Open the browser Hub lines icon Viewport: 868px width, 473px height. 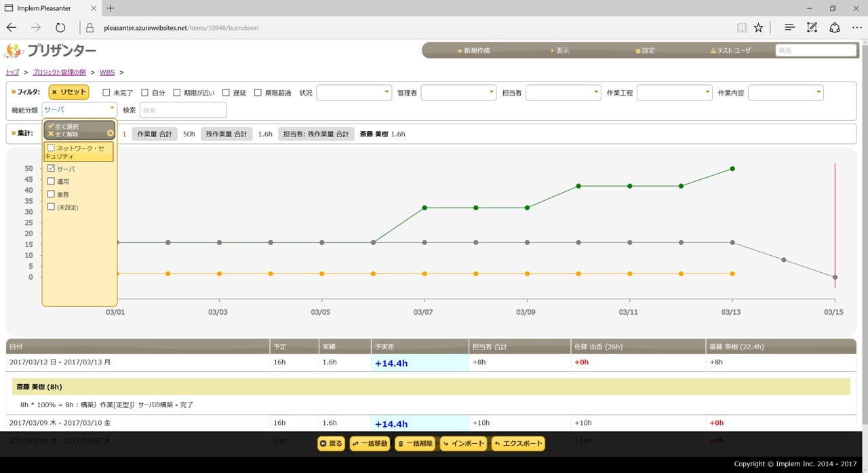[x=789, y=28]
